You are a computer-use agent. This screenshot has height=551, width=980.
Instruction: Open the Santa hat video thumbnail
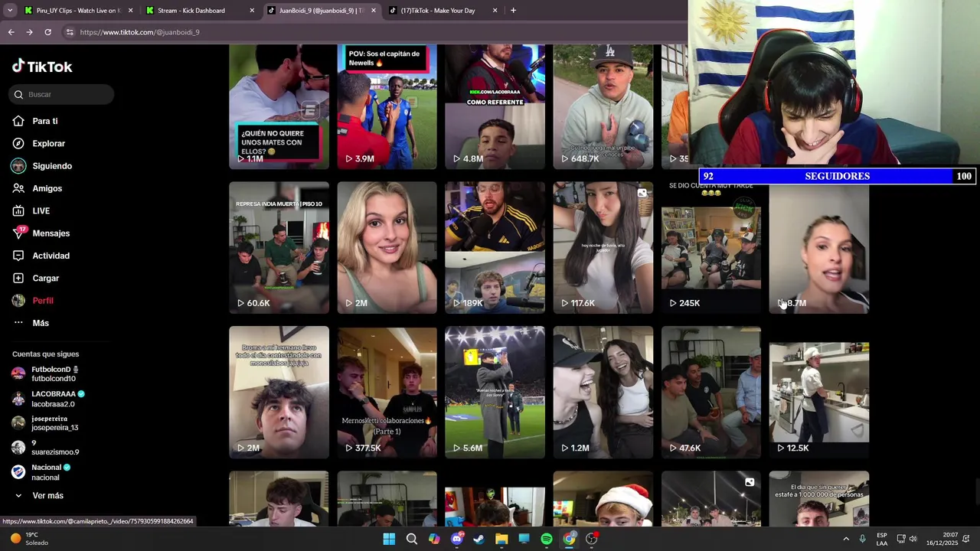(x=603, y=499)
